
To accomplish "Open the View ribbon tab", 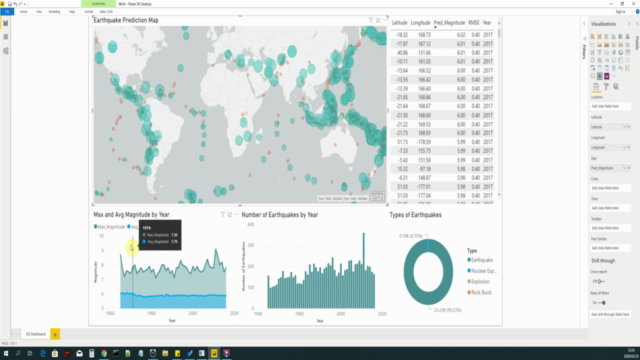I will (x=39, y=12).
